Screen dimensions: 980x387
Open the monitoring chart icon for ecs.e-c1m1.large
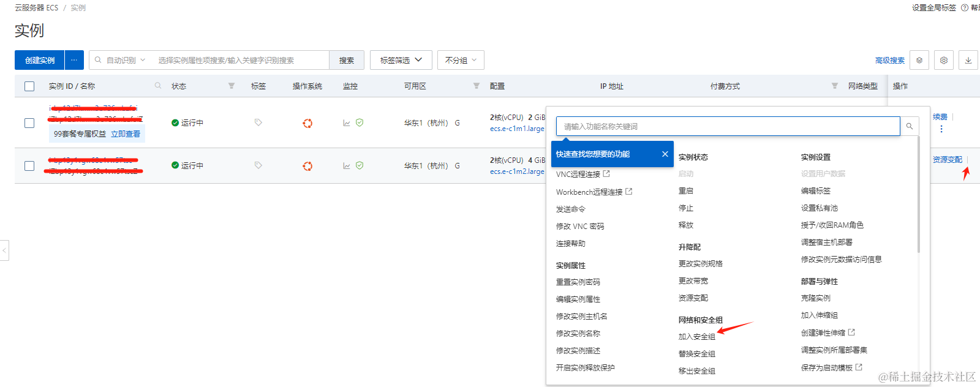[347, 123]
